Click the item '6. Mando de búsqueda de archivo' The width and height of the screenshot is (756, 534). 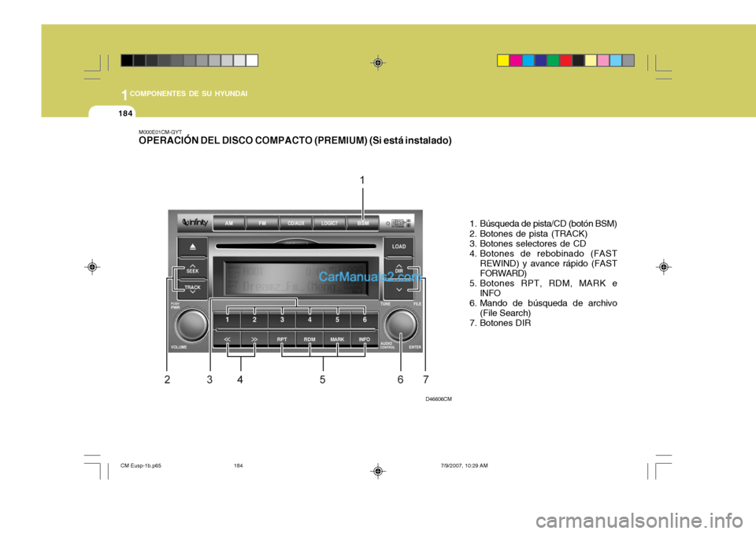point(543,308)
